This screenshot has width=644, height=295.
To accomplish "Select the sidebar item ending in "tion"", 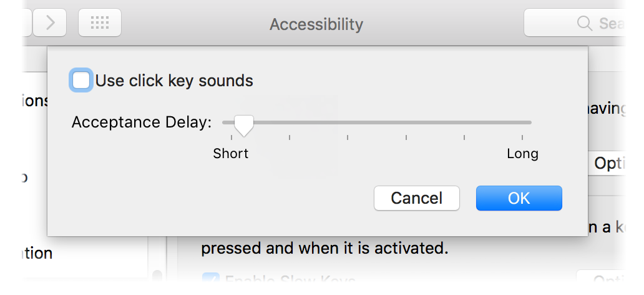I will coord(37,253).
